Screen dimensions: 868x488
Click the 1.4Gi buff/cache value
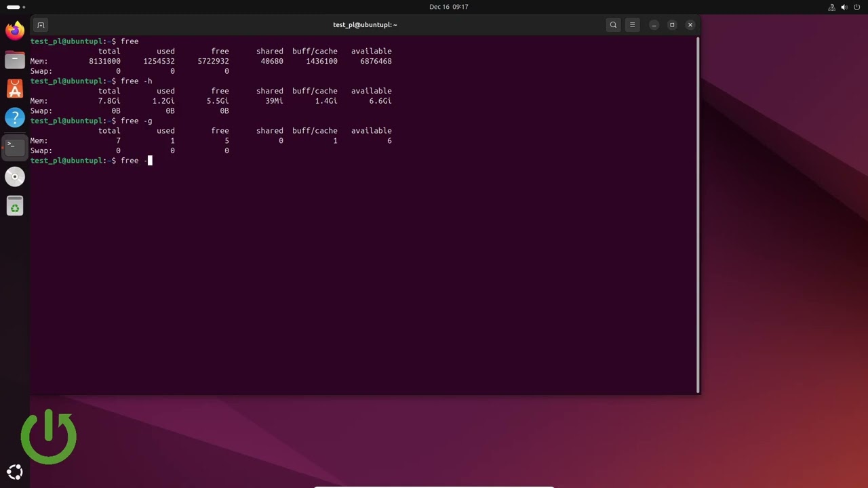[326, 101]
